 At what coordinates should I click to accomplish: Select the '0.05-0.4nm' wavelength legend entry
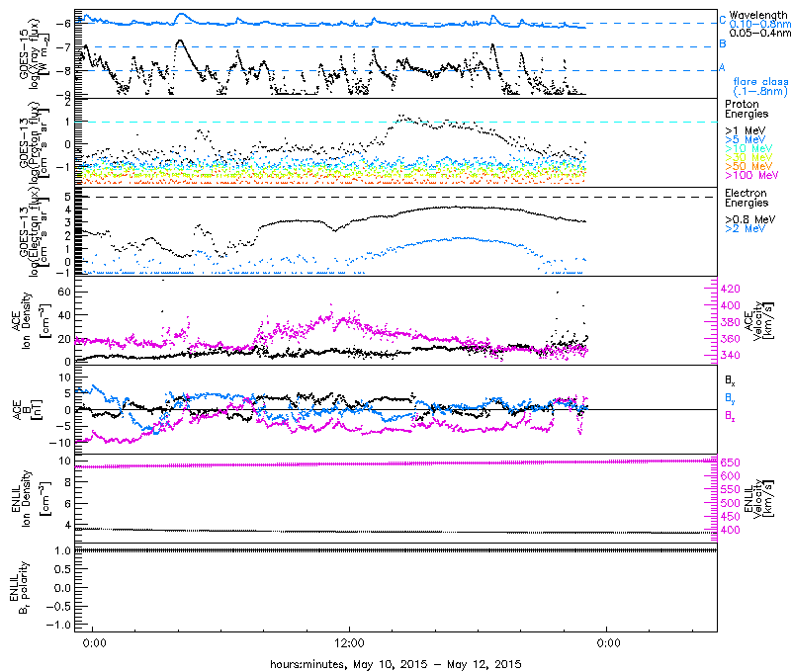[760, 33]
